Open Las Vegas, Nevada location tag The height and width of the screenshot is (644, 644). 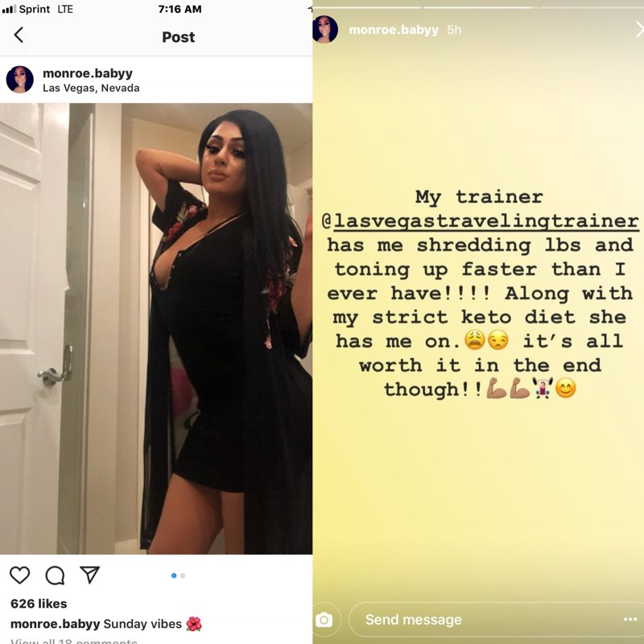click(x=91, y=88)
